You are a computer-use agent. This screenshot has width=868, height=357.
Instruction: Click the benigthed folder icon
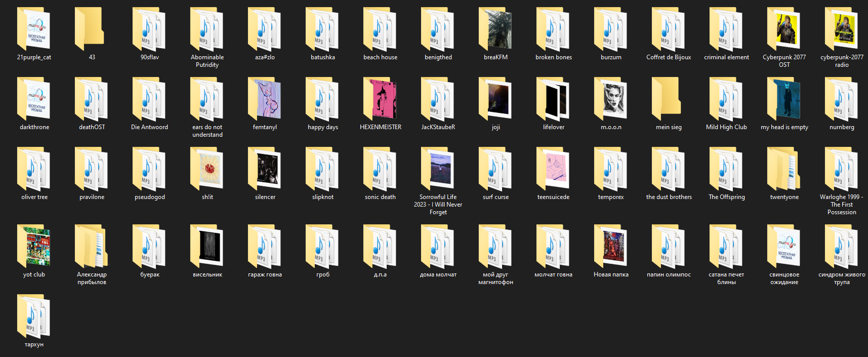(x=438, y=28)
